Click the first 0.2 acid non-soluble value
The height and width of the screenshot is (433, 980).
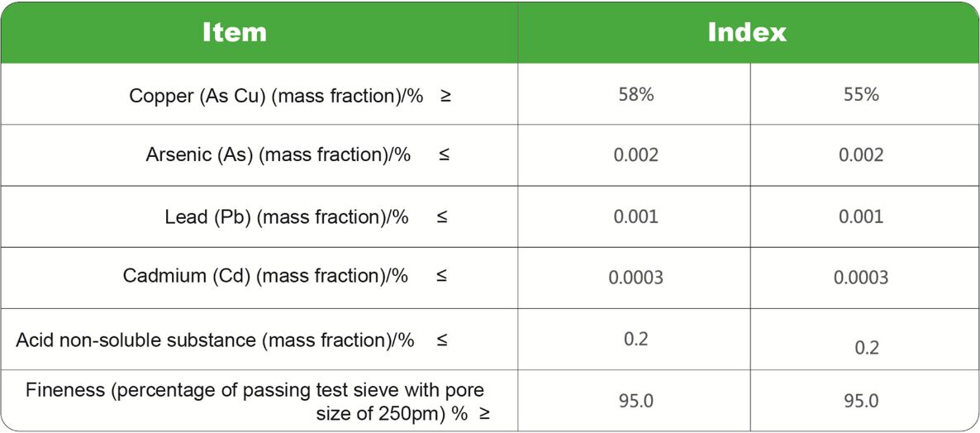(x=635, y=339)
